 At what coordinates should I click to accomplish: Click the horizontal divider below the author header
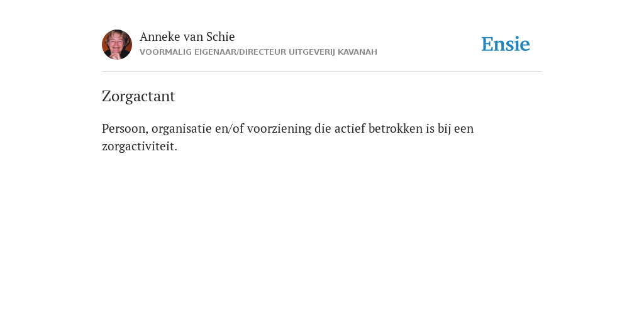pos(322,72)
